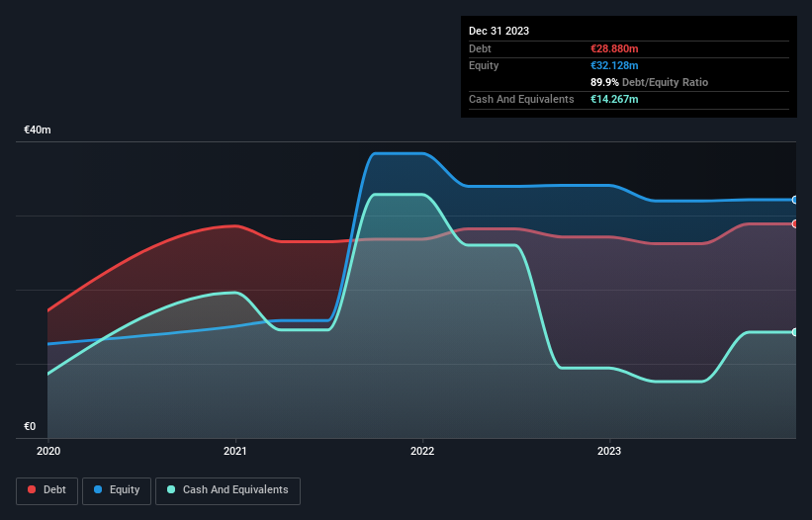The width and height of the screenshot is (812, 520).
Task: Select the teal Cash endpoint marker
Action: [795, 332]
